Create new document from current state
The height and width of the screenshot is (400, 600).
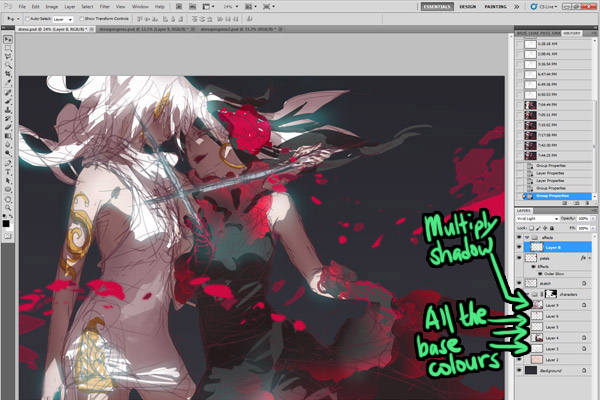pos(565,203)
